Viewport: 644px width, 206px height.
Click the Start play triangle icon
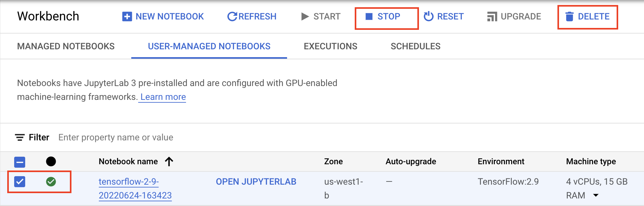pyautogui.click(x=305, y=16)
